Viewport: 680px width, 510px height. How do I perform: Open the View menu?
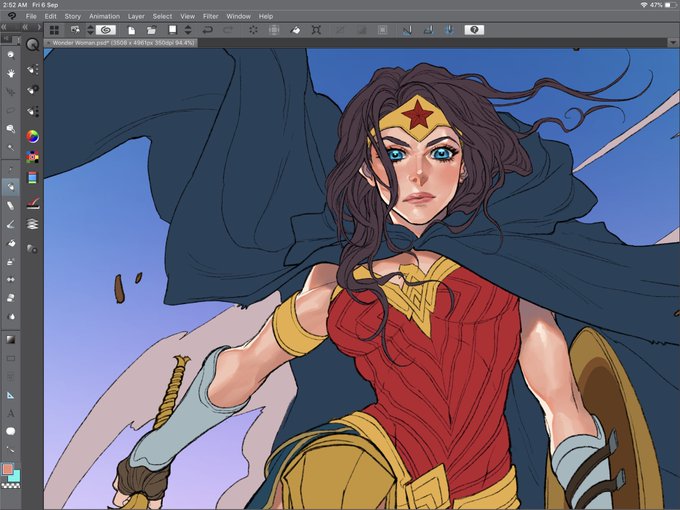click(187, 16)
